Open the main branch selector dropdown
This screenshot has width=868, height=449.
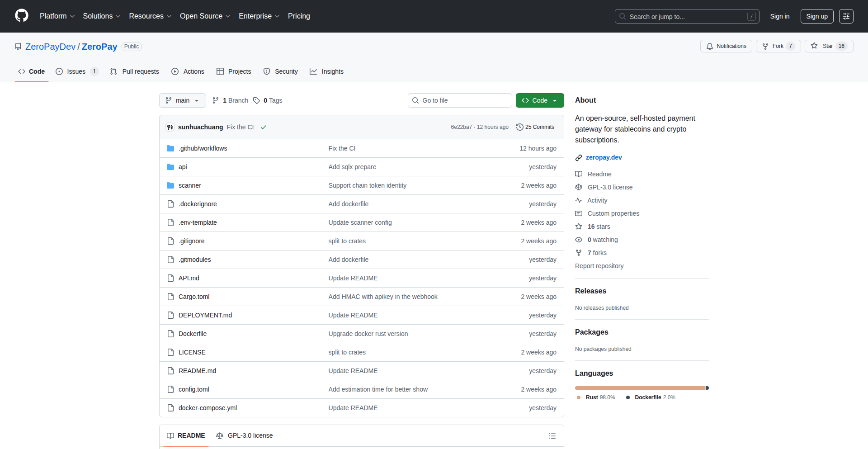click(183, 100)
